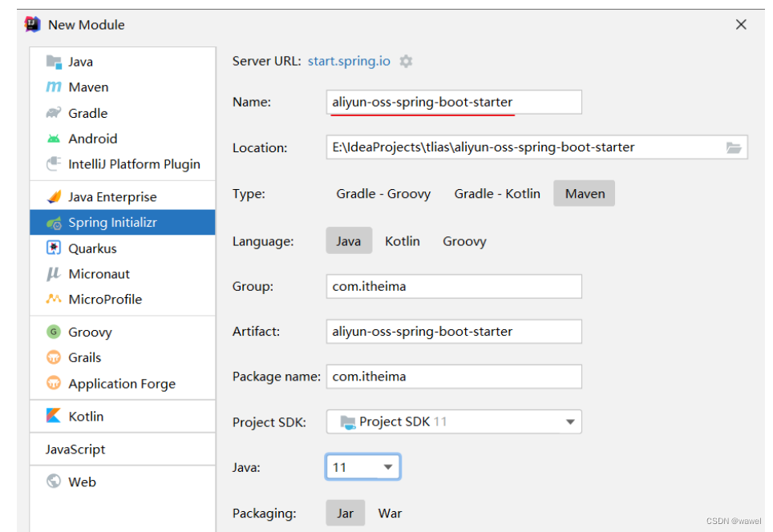Choose Gradle - Kotlin project type

(497, 194)
